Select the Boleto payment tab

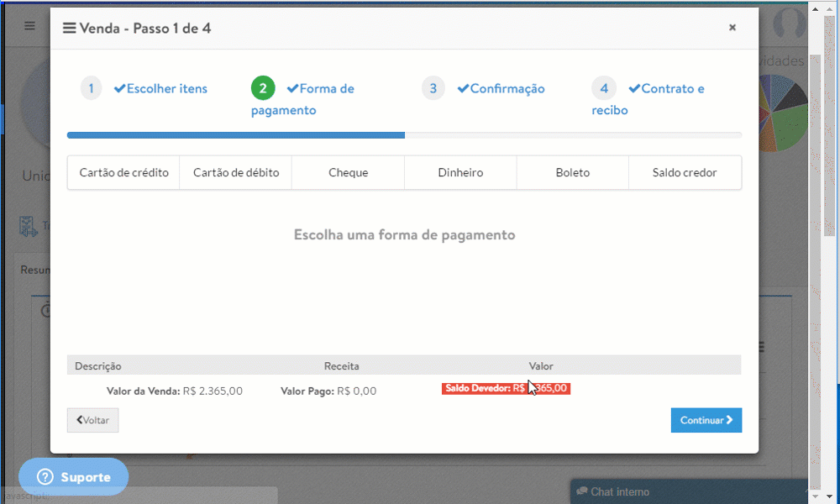573,171
